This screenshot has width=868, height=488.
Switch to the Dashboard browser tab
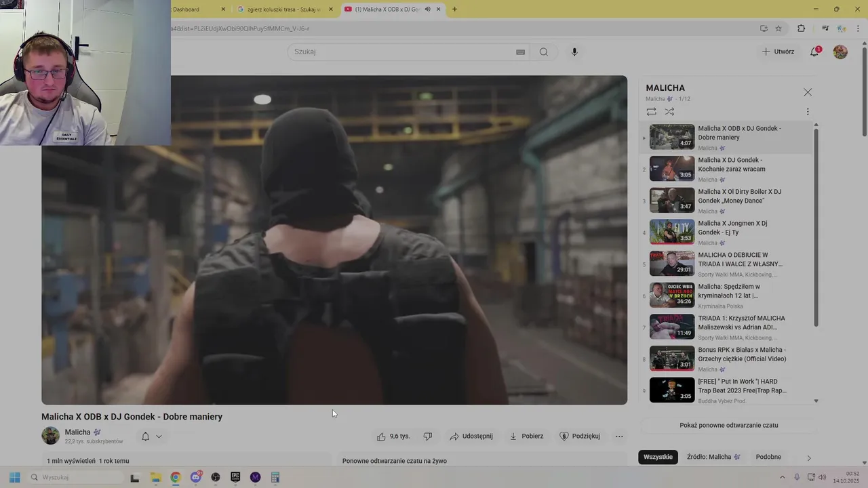[193, 9]
